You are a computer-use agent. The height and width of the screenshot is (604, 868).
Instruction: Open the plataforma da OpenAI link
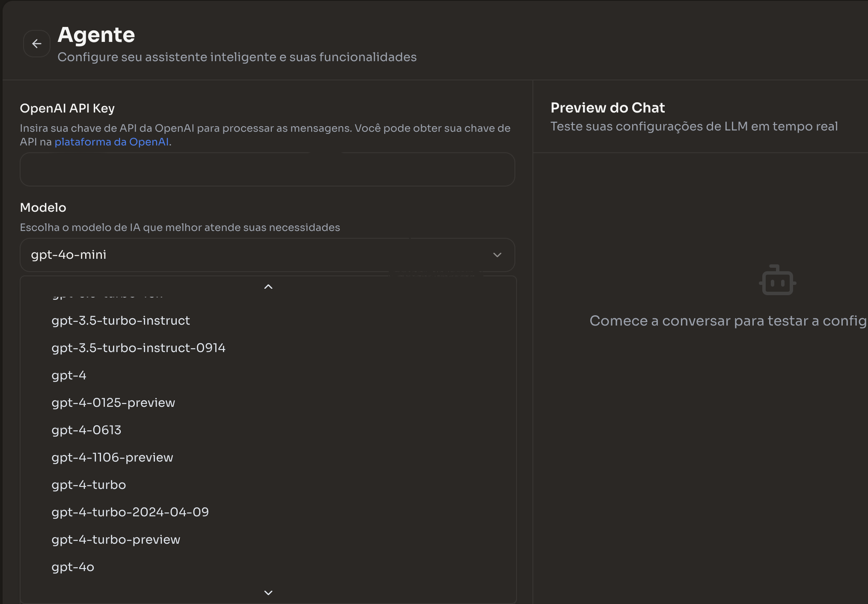tap(112, 142)
